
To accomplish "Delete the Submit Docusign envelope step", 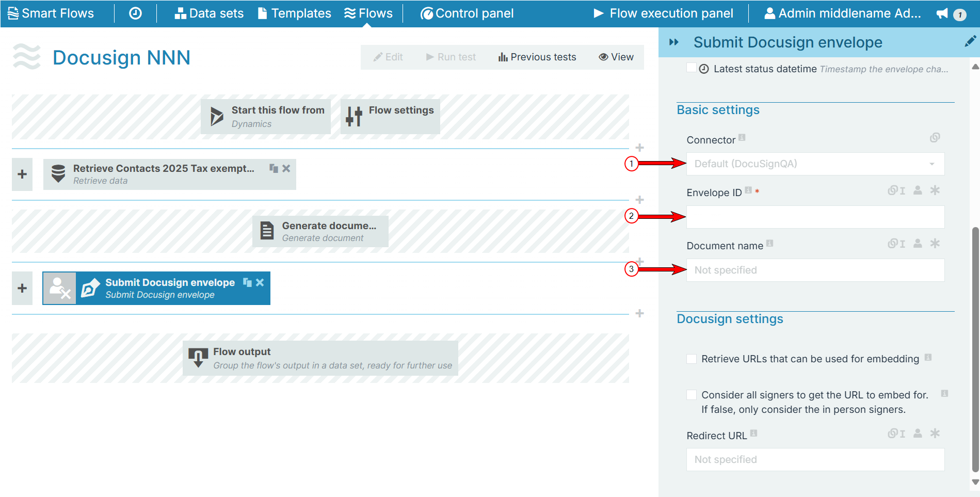I will [x=260, y=282].
